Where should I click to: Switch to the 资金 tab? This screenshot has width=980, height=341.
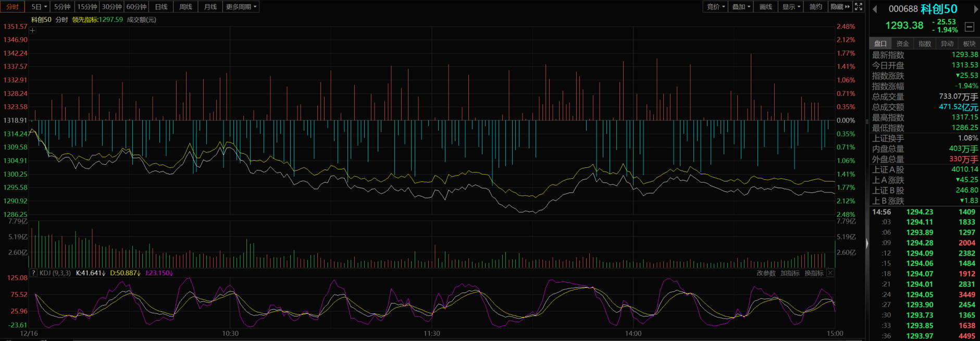[x=902, y=44]
